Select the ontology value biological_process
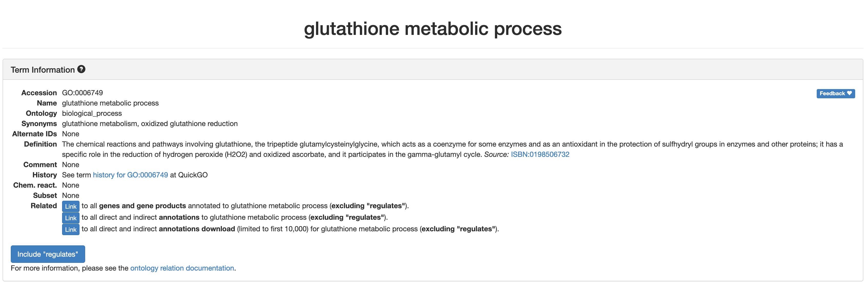868x288 pixels. (x=92, y=113)
